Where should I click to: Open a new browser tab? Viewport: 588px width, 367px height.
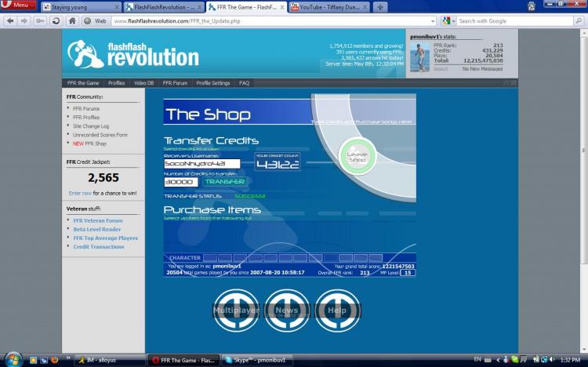[x=380, y=7]
